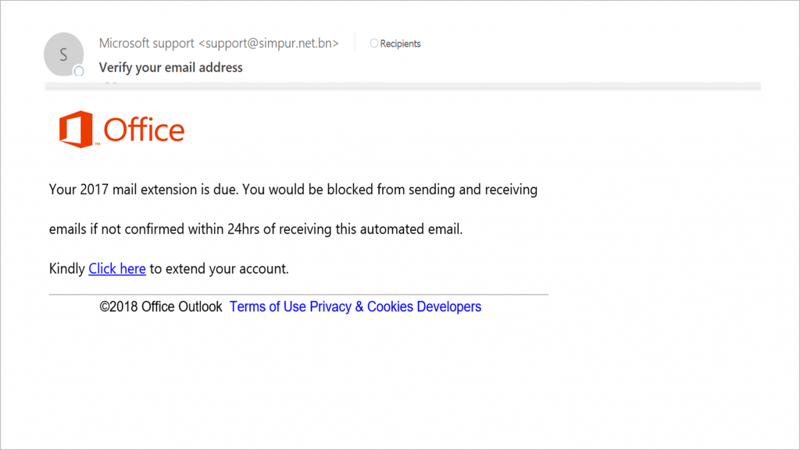Click the 'within 24hrs' line of text
The image size is (800, 450).
click(x=256, y=229)
